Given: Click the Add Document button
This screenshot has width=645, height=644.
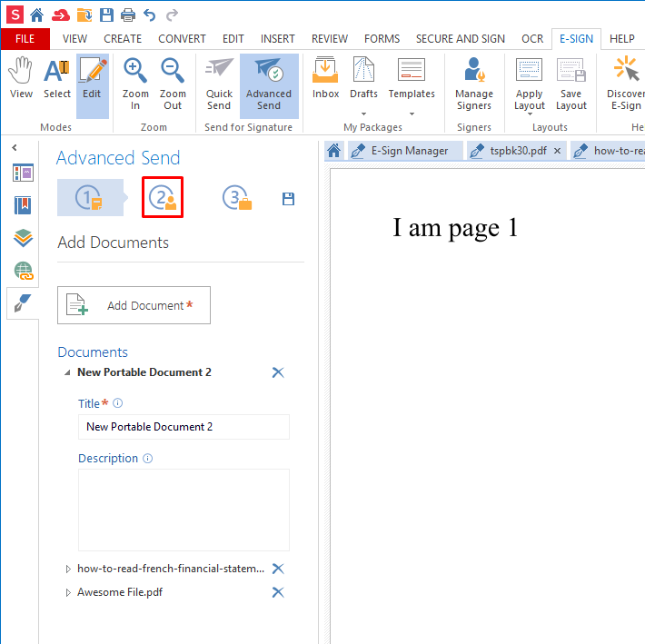Looking at the screenshot, I should 134,305.
